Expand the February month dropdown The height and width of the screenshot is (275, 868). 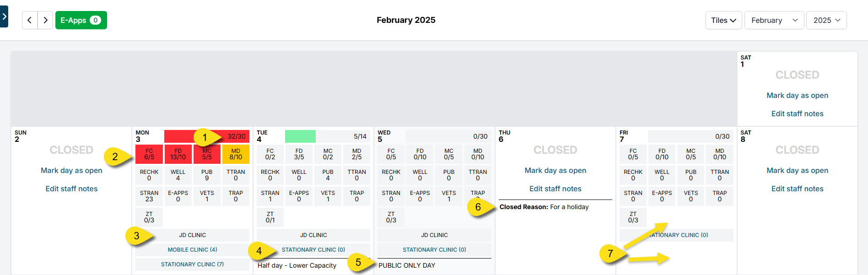point(774,20)
